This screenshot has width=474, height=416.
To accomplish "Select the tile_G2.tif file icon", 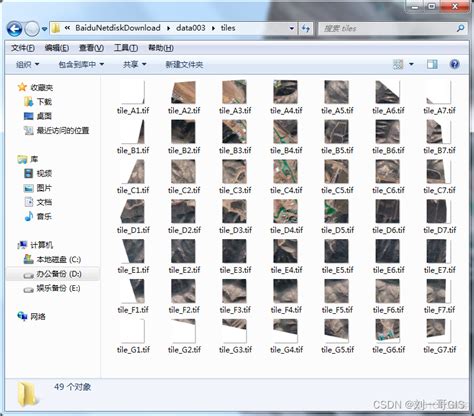I will coord(183,331).
